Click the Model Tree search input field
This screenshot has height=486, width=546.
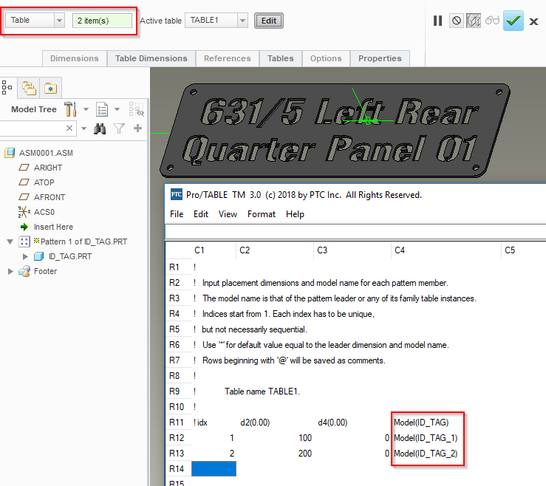pos(32,128)
